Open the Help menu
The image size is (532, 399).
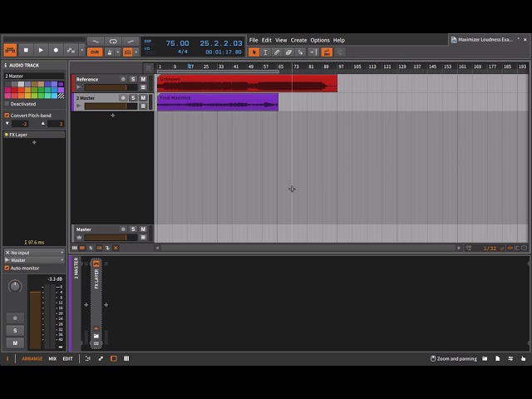tap(338, 40)
